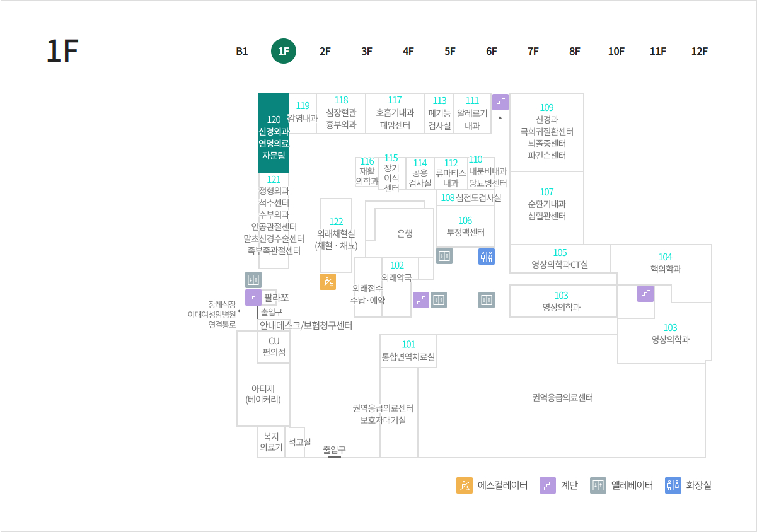Click the stairs icon below 104 핵의학과
Viewport: 757px width, 532px height.
tap(645, 294)
